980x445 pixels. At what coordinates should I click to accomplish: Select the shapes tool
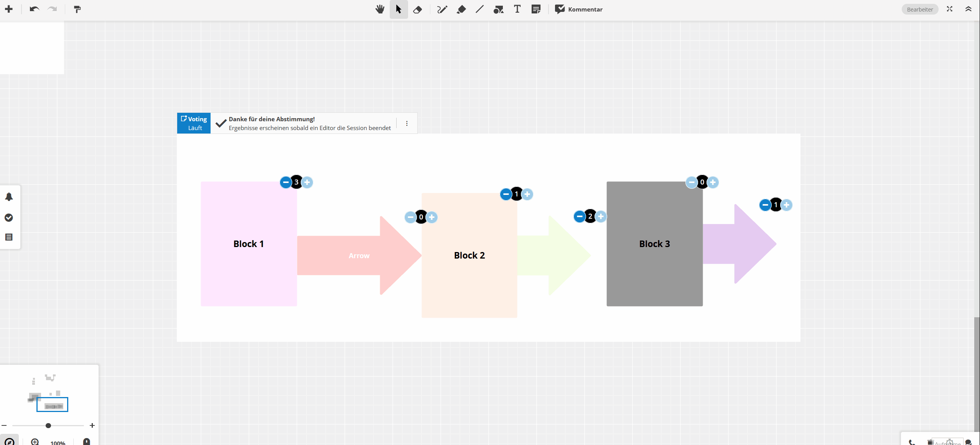pos(498,9)
